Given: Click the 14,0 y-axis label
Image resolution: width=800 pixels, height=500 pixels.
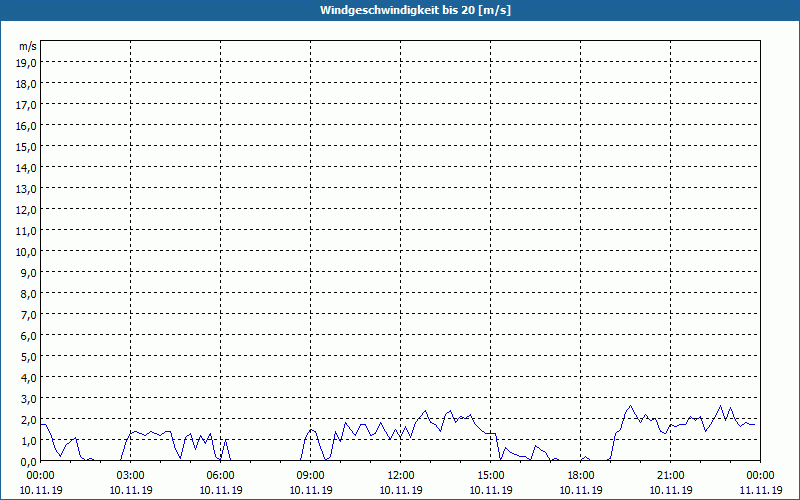Looking at the screenshot, I should point(26,167).
